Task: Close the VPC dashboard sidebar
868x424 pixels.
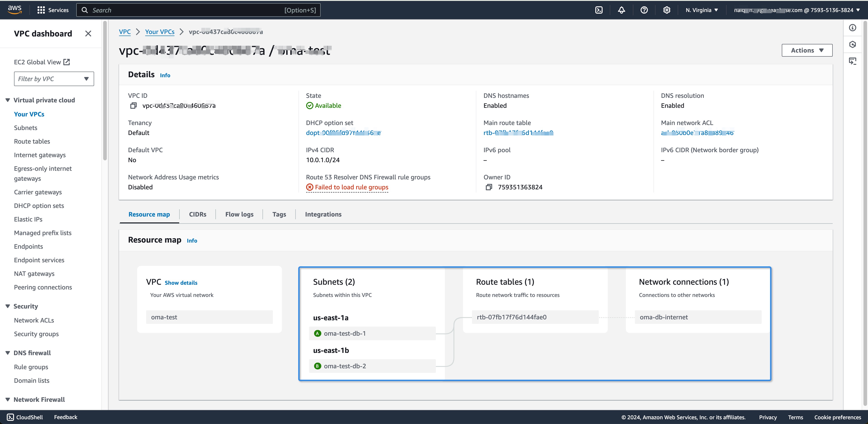Action: click(x=88, y=34)
